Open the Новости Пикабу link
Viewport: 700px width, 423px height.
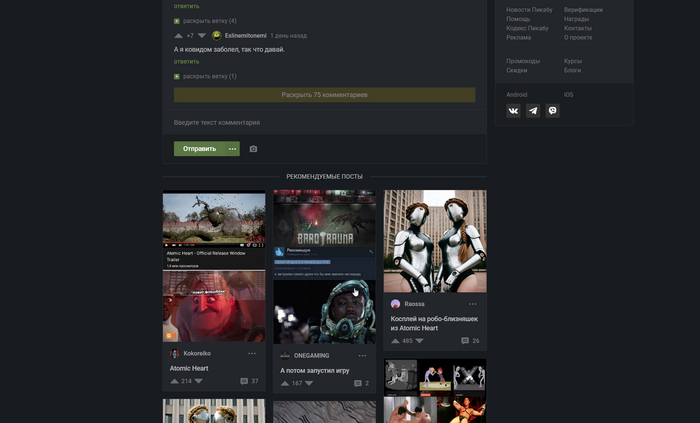529,10
